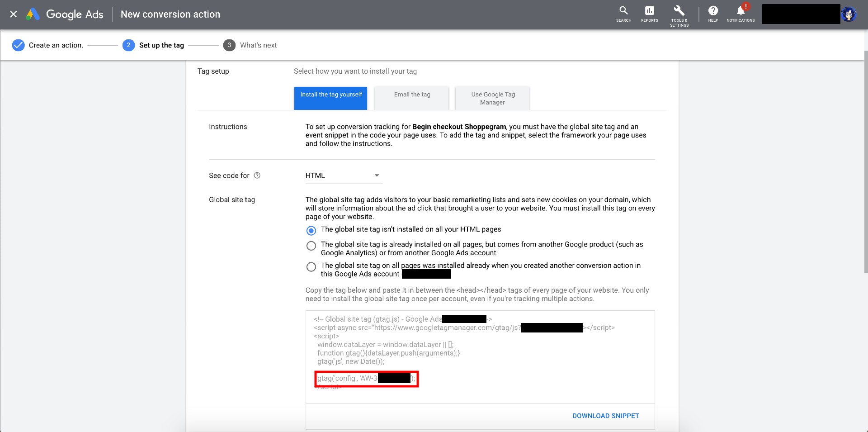Open Tools & Settings wrench icon
The width and height of the screenshot is (868, 432).
click(679, 16)
